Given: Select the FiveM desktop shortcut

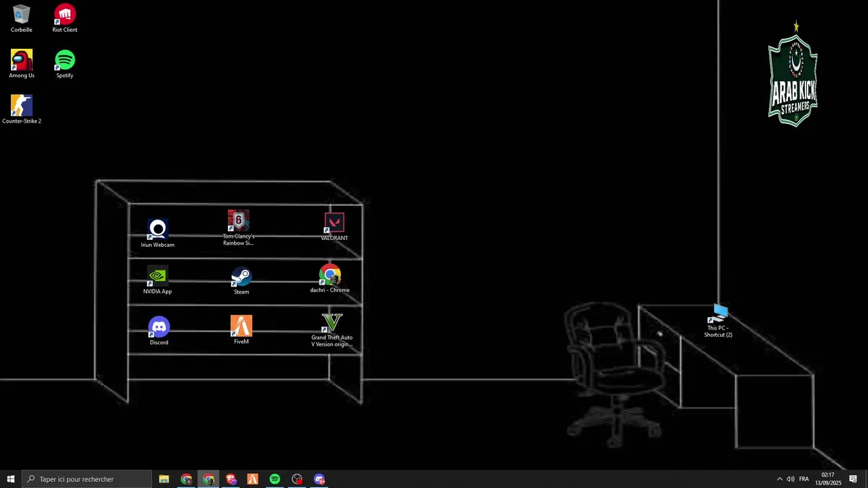Looking at the screenshot, I should point(241,330).
